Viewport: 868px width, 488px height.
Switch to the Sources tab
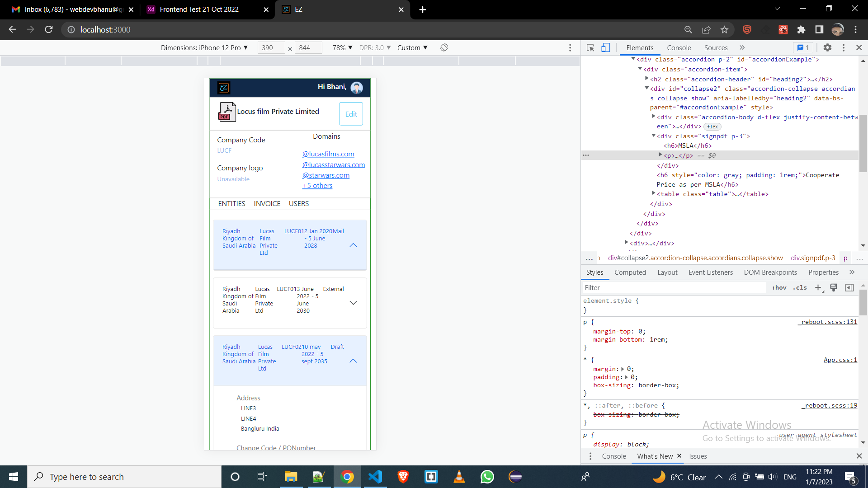716,47
